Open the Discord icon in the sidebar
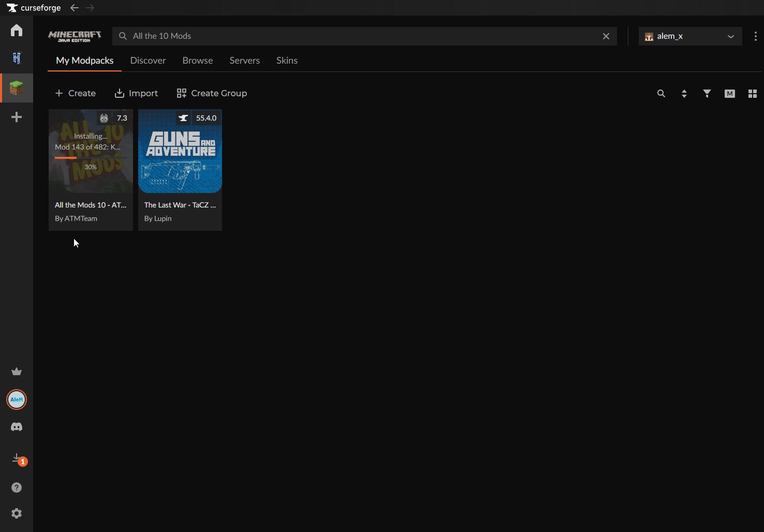764x532 pixels. point(17,427)
